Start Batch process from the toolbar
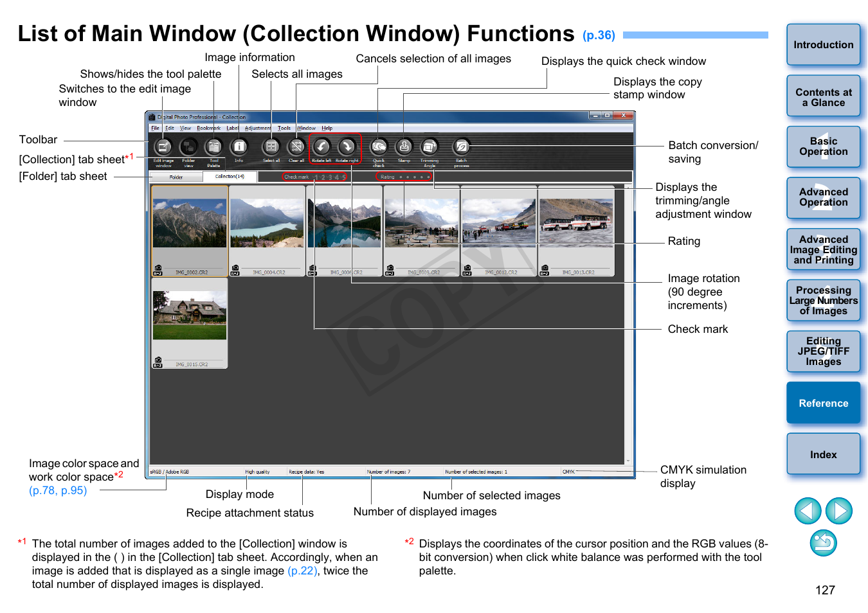 (461, 147)
